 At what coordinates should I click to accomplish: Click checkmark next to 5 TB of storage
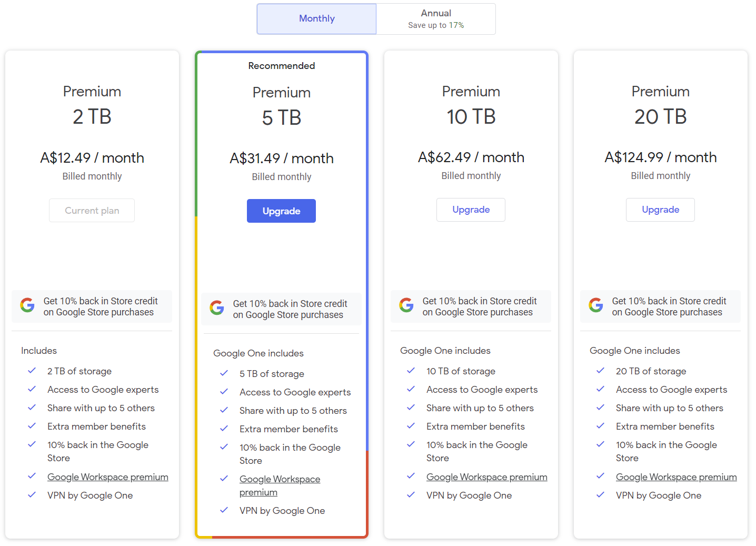point(224,373)
